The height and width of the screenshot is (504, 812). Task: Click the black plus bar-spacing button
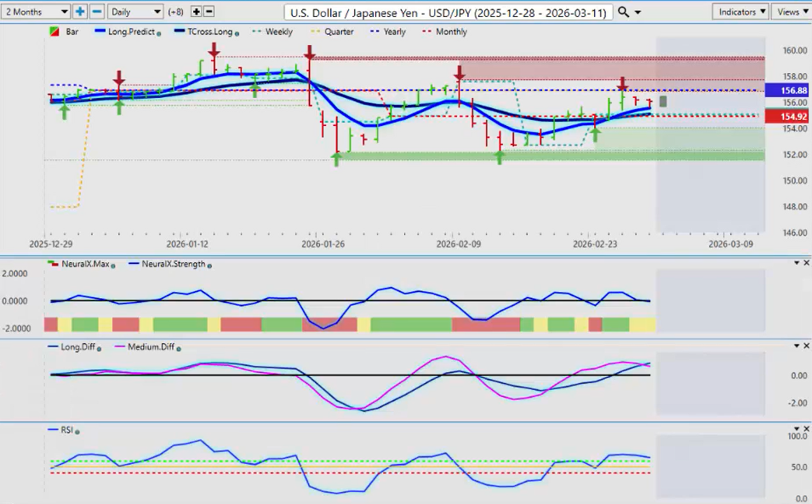point(197,11)
